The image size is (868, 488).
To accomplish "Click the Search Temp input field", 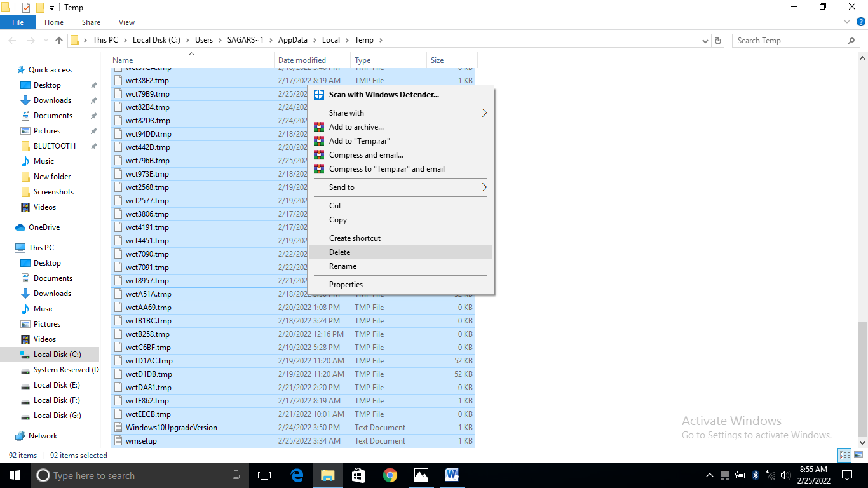I will click(788, 41).
